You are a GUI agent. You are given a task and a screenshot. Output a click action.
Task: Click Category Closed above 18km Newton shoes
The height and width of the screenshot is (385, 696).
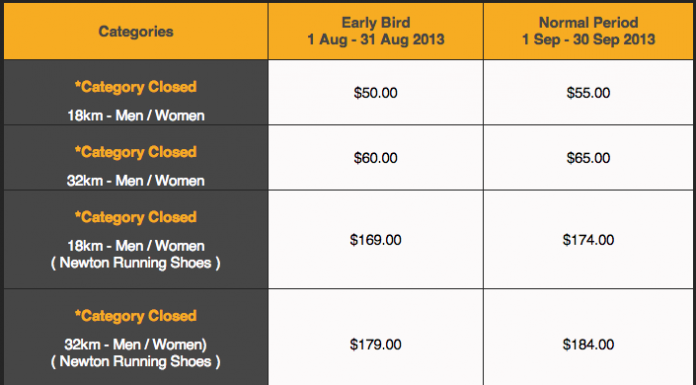pos(136,218)
